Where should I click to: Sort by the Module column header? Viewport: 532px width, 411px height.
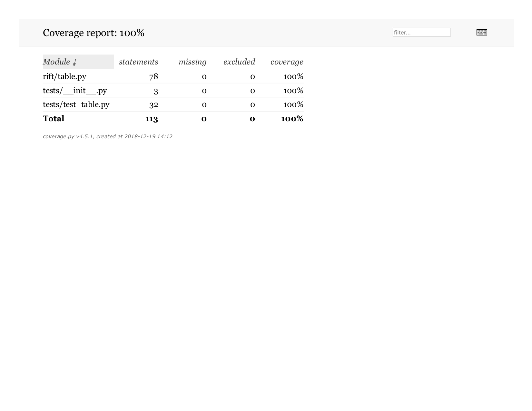(78, 62)
